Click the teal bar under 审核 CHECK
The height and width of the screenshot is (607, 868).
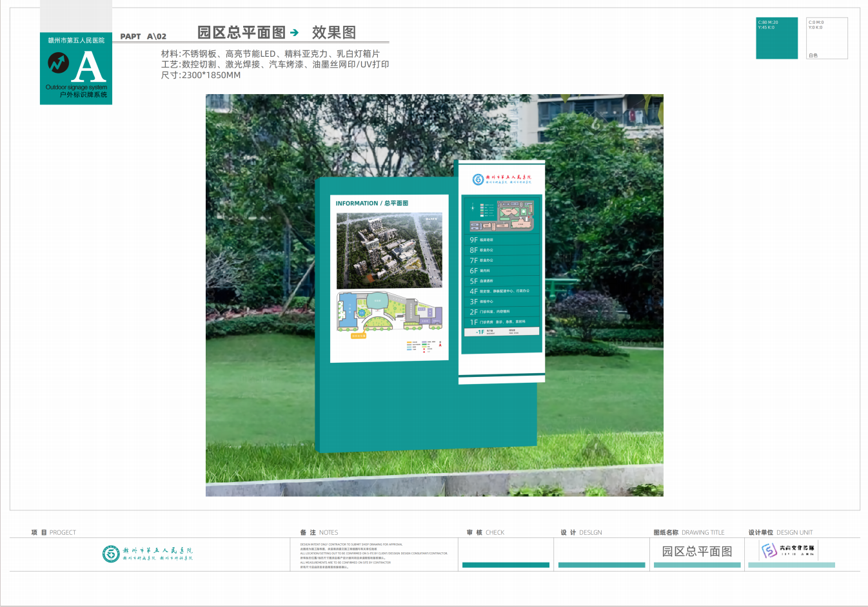pyautogui.click(x=506, y=565)
